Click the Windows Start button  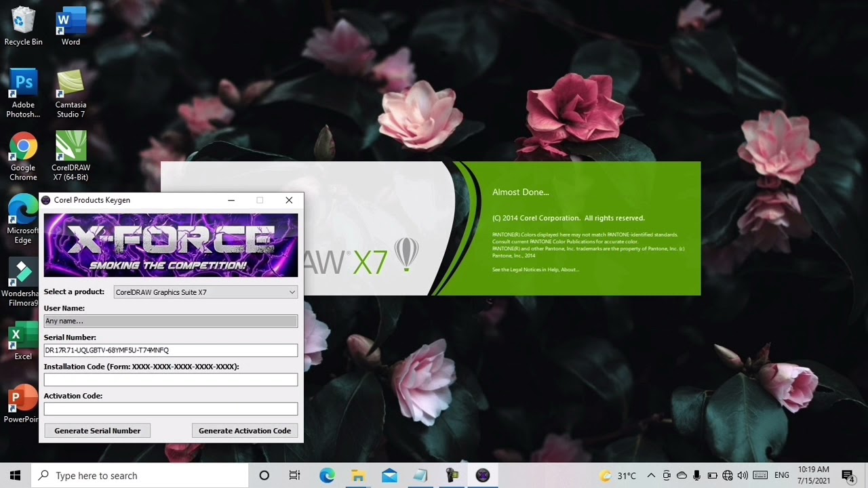click(x=15, y=476)
